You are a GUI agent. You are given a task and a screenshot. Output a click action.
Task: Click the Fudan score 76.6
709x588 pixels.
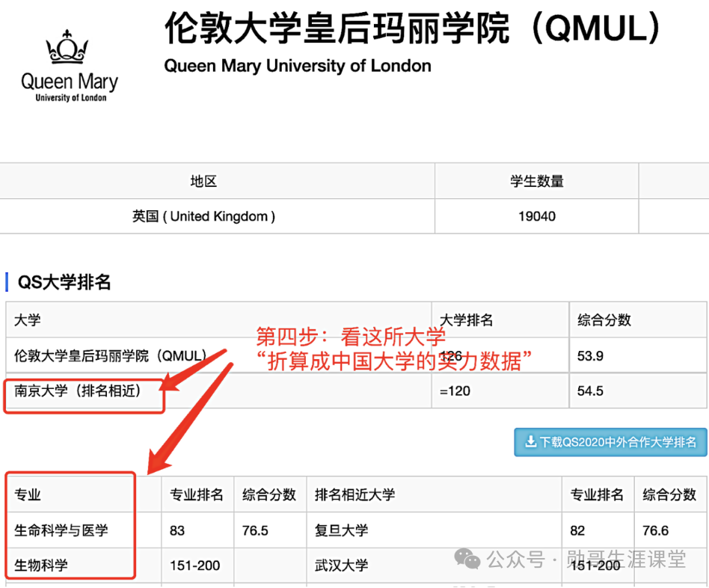tap(656, 530)
